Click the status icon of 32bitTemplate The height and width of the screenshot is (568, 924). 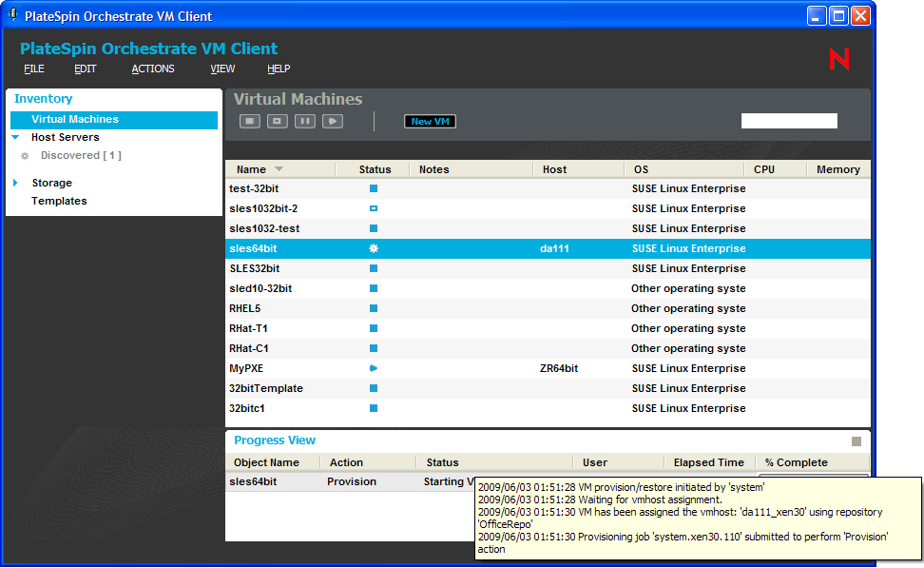(374, 389)
